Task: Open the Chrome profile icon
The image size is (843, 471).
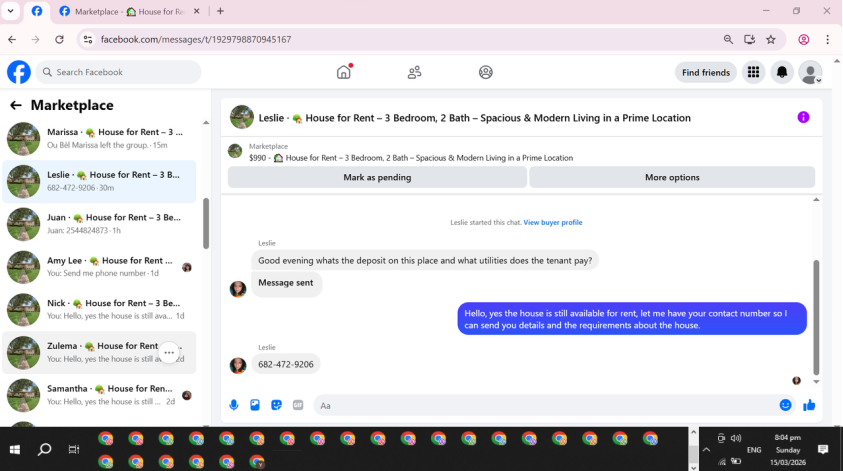Action: [x=804, y=39]
